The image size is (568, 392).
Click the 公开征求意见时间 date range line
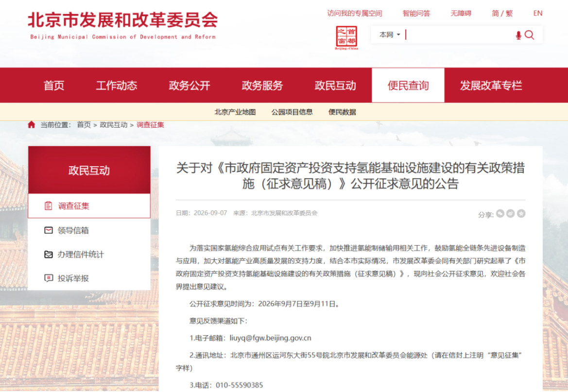coord(264,304)
